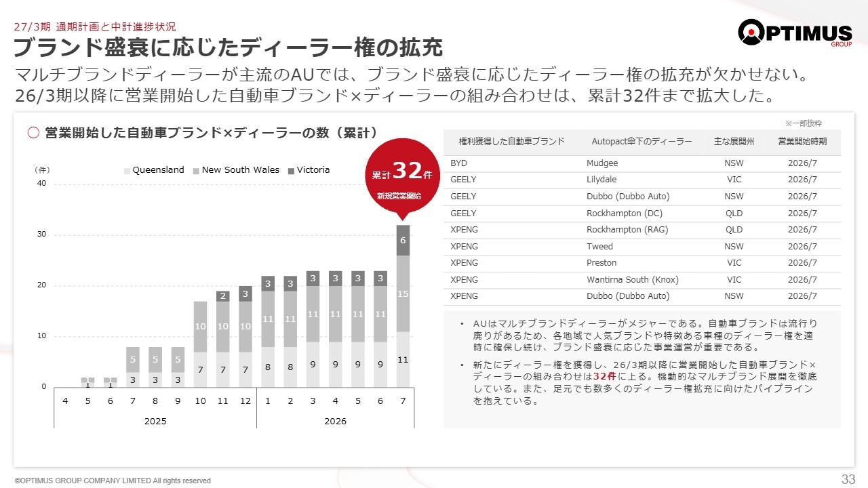Click the slide page number 33
The width and height of the screenshot is (868, 488).
(848, 480)
